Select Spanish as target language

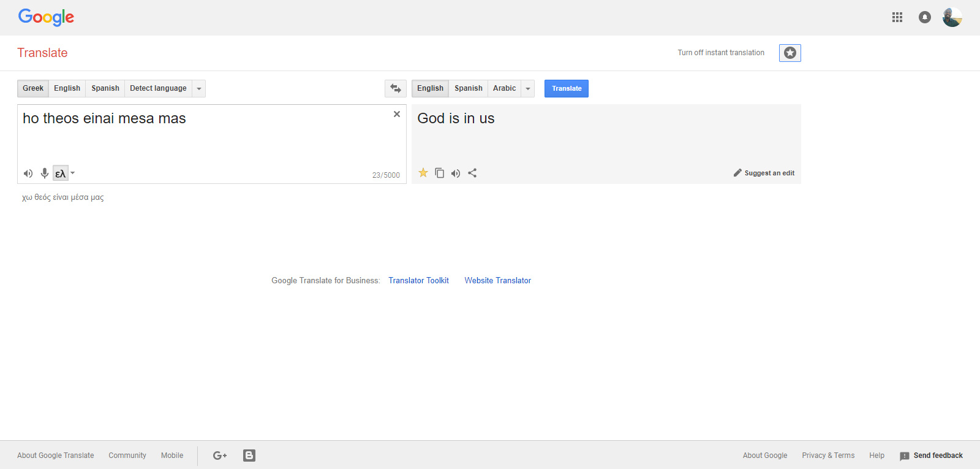(468, 88)
